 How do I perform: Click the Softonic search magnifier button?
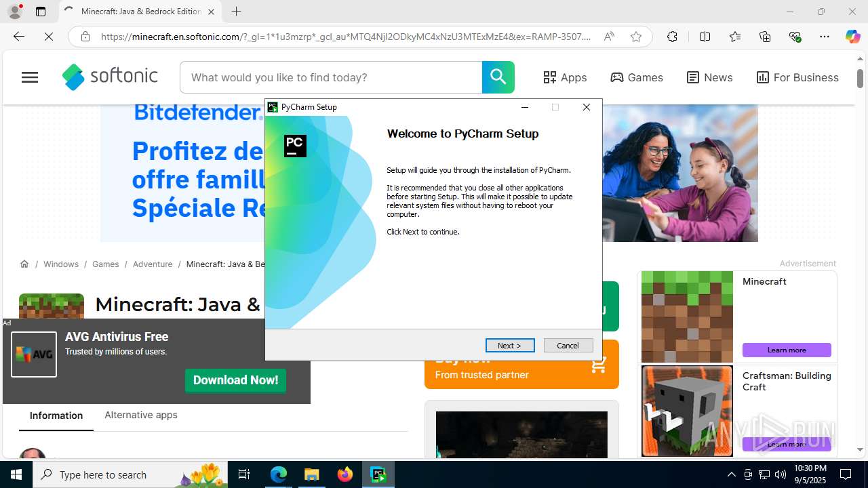(498, 77)
